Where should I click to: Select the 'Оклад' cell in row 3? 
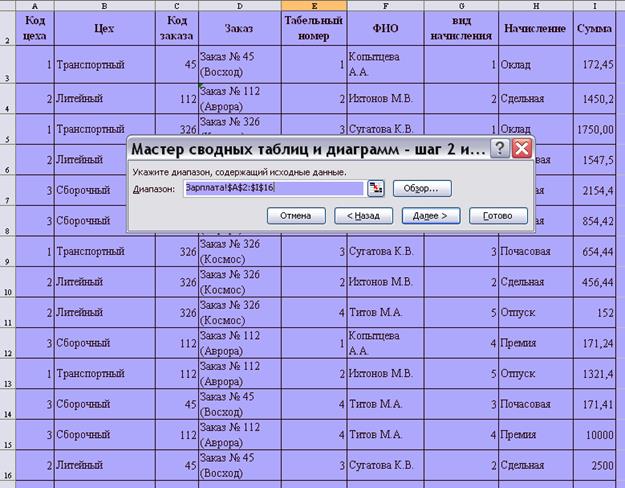(536, 65)
